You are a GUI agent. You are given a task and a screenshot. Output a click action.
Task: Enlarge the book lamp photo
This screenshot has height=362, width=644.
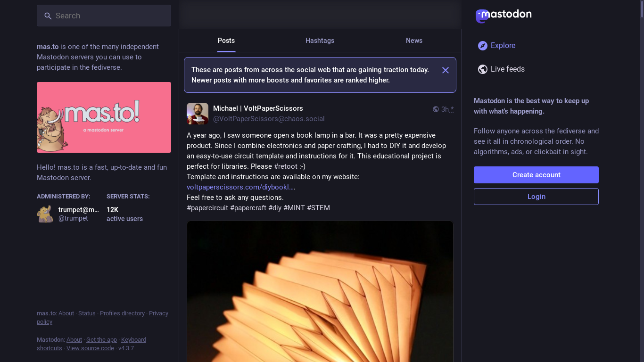pos(320,291)
